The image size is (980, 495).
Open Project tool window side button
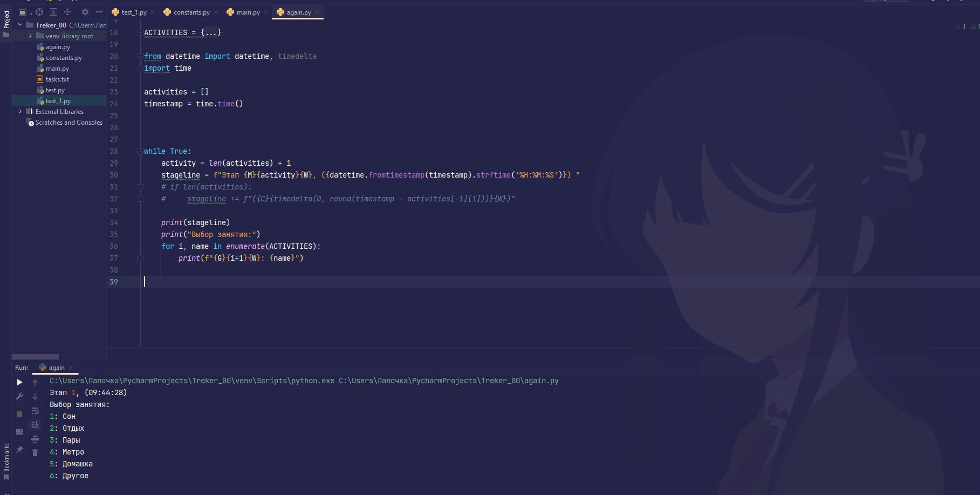tap(6, 23)
